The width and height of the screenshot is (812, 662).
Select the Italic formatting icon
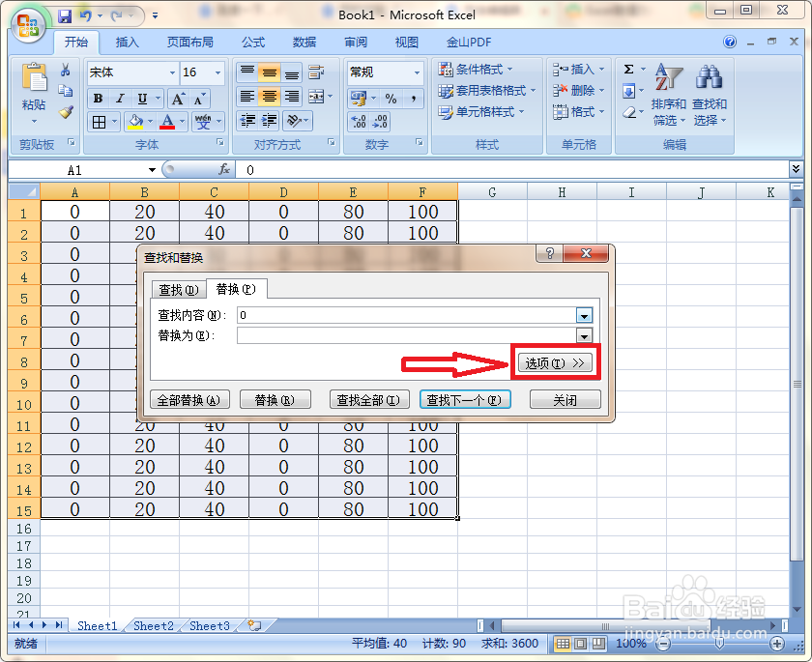pyautogui.click(x=119, y=98)
